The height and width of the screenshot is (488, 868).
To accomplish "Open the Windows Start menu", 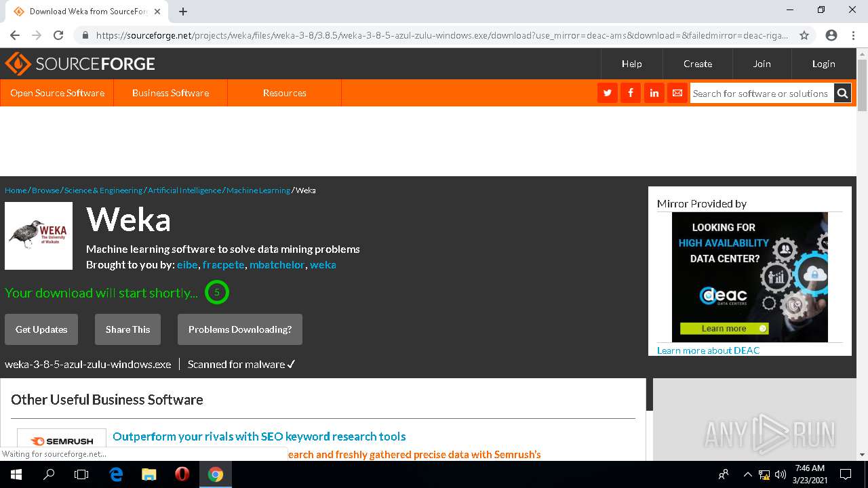I will pyautogui.click(x=16, y=474).
